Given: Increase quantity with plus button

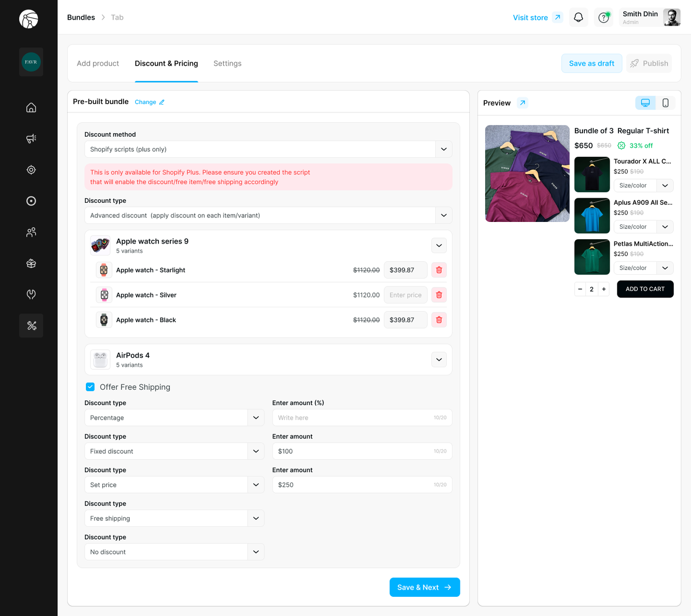Looking at the screenshot, I should (x=604, y=289).
